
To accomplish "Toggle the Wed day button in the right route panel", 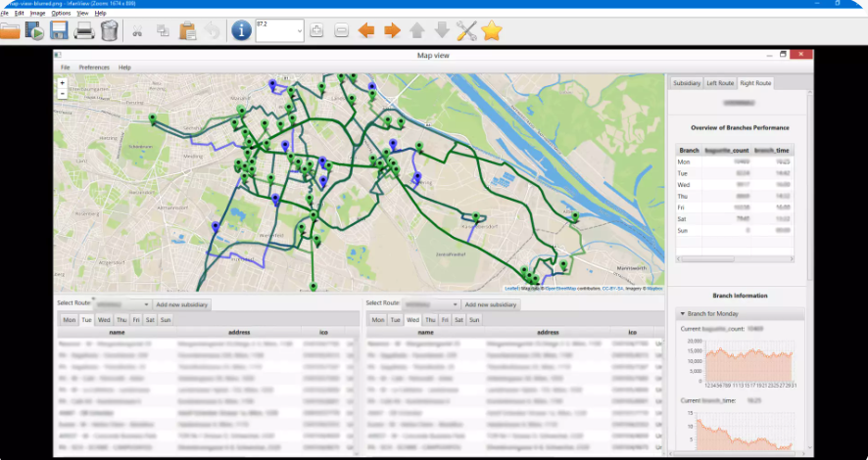I will click(x=412, y=320).
